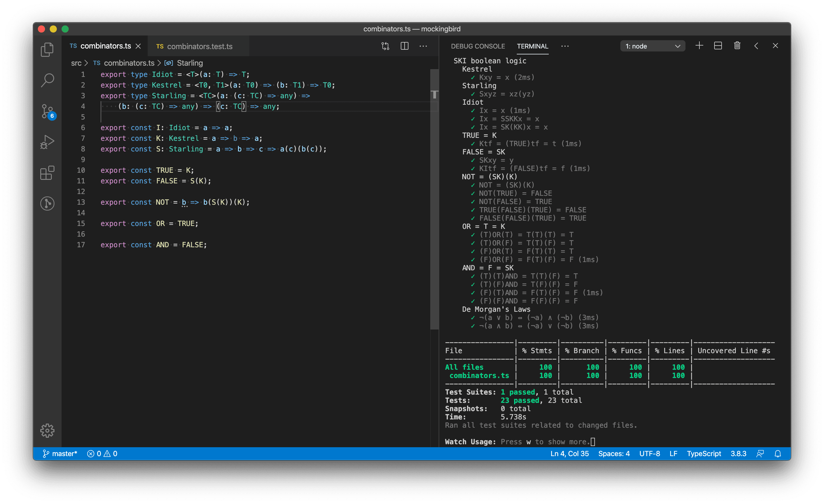Click '5.738s' time value in terminal
Image resolution: width=824 pixels, height=504 pixels.
pos(513,417)
